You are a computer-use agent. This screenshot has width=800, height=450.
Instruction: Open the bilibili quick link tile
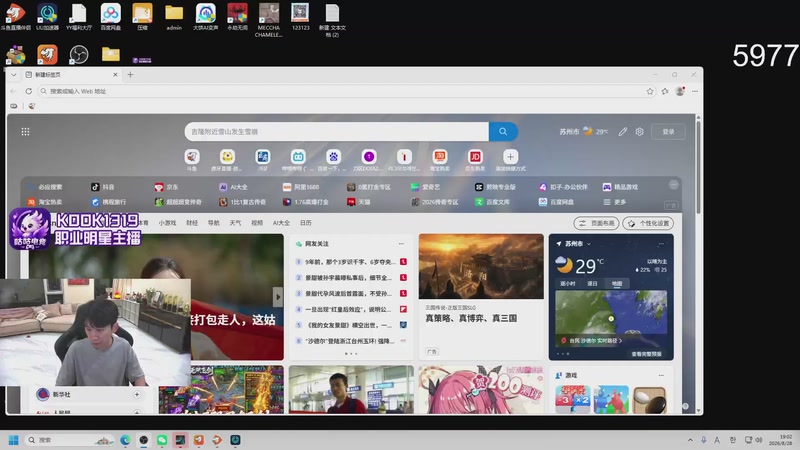coord(298,160)
